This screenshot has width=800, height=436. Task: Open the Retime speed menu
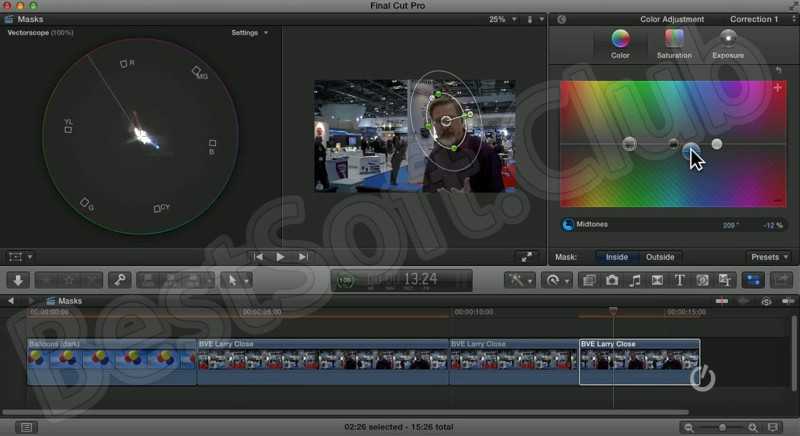[x=556, y=280]
